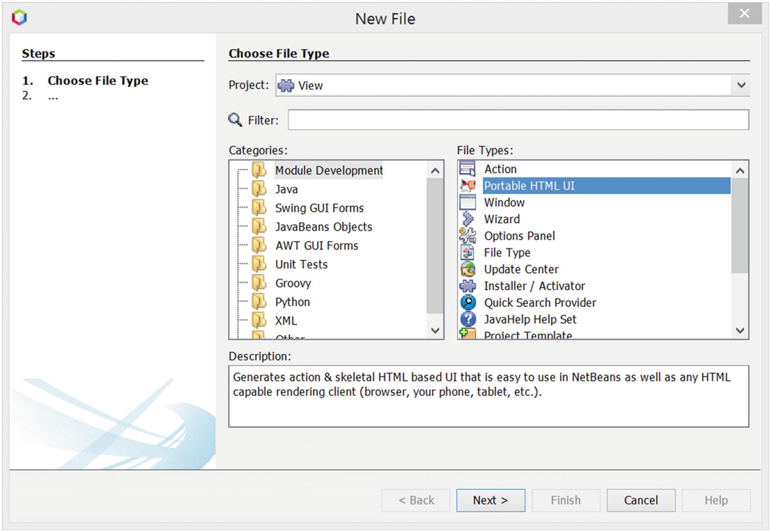Click the Update Center icon
771x532 pixels.
(x=468, y=269)
